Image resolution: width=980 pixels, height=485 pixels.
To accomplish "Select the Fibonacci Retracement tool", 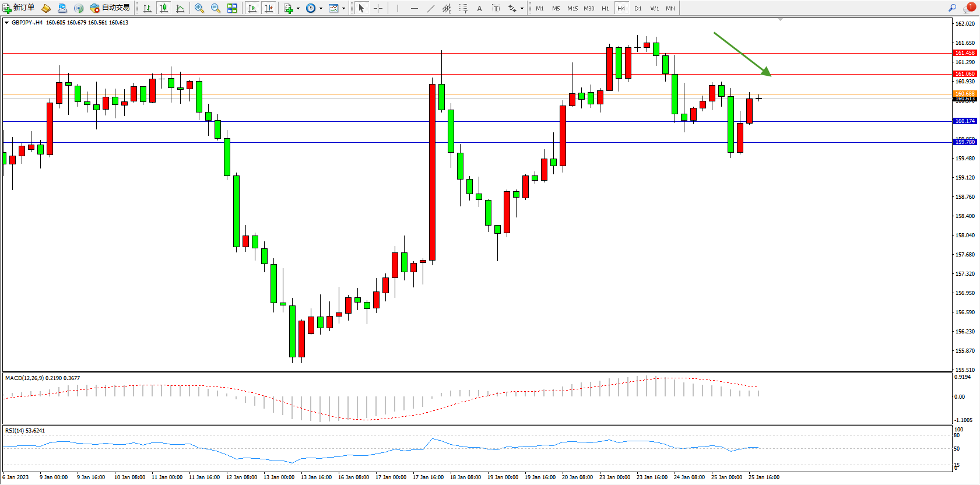I will tap(463, 8).
